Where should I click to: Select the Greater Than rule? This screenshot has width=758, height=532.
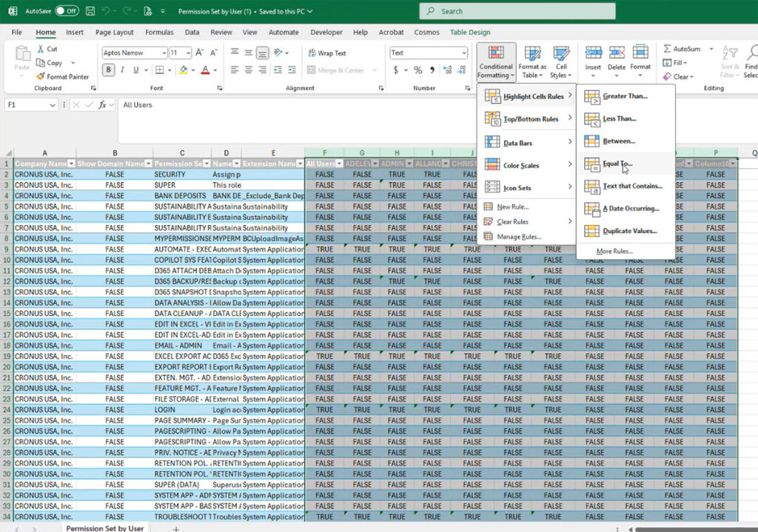(x=625, y=96)
